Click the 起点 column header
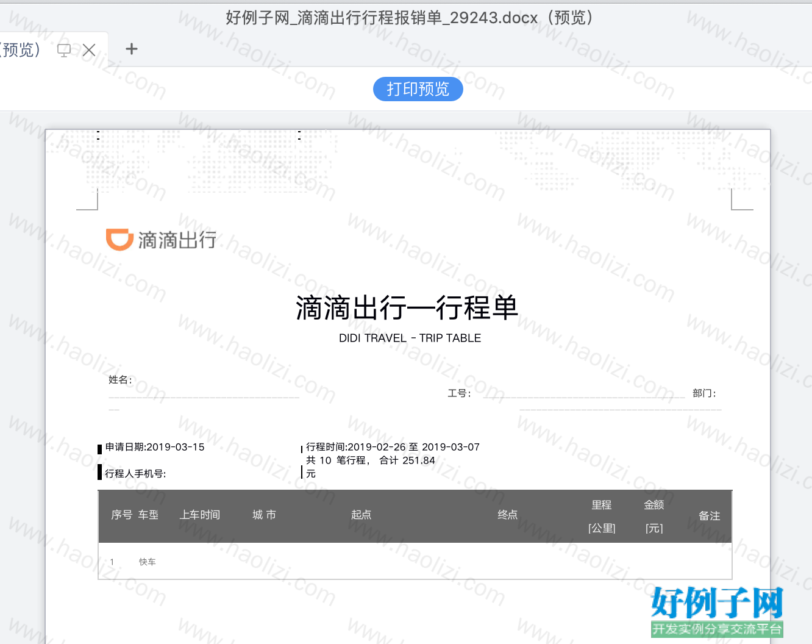Screen dimensions: 812x644 tap(361, 515)
